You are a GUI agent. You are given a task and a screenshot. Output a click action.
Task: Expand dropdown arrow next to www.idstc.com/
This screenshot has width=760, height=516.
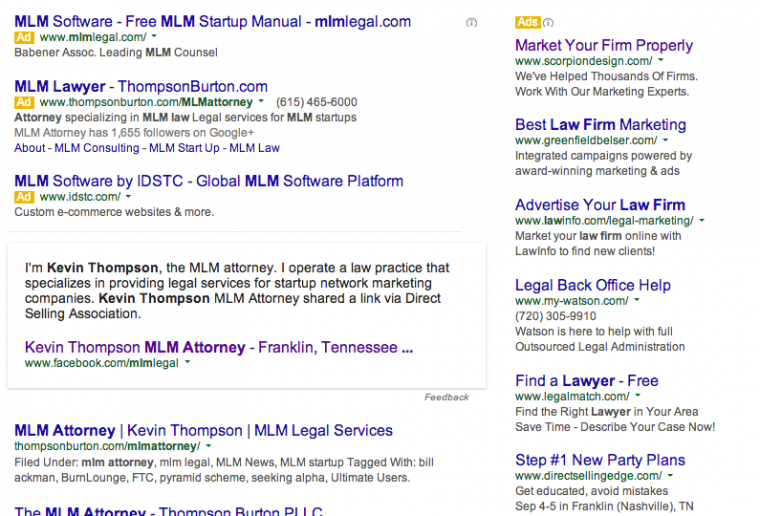[128, 196]
